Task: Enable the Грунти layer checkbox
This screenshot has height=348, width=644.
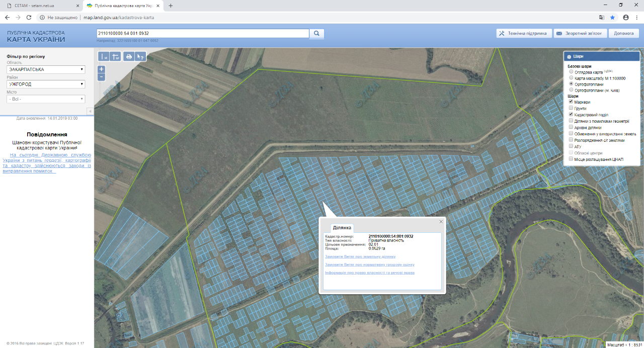Action: coord(571,108)
